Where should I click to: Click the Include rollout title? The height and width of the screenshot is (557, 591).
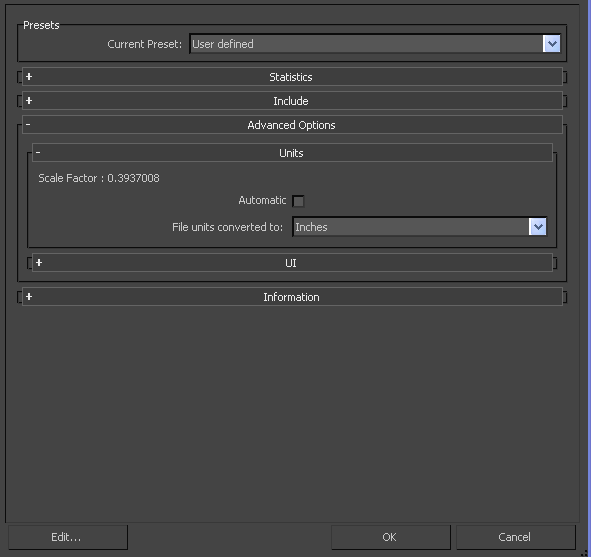291,101
